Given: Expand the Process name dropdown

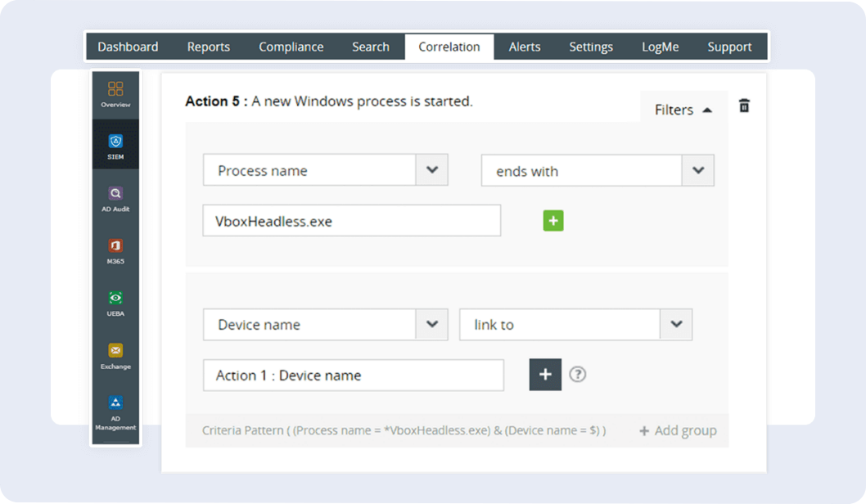Looking at the screenshot, I should [x=432, y=170].
